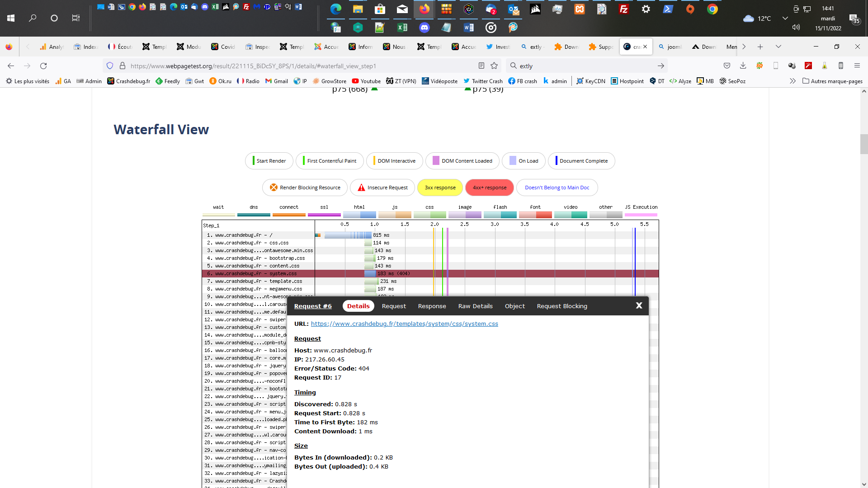Open Firefox application menu

point(857,66)
